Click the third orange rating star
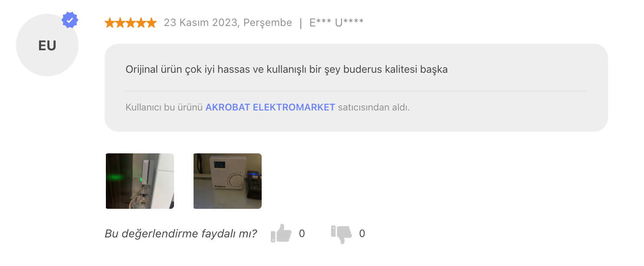 [x=131, y=23]
